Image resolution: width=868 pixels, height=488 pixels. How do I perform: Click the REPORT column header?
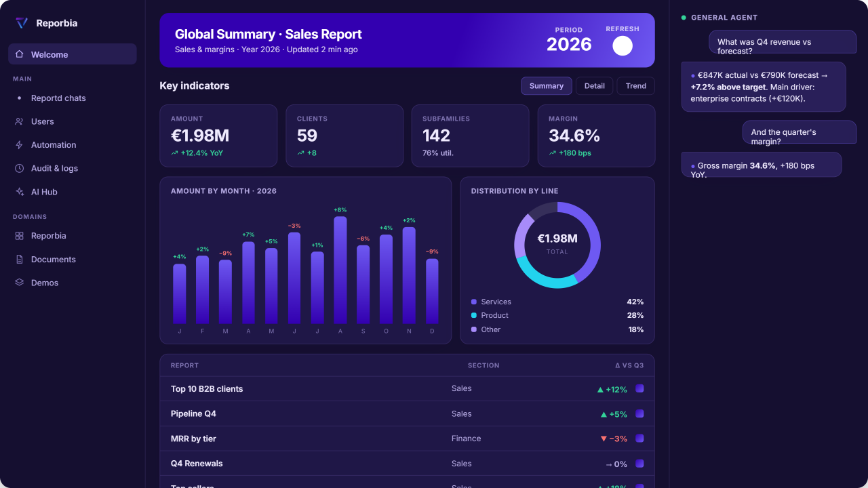click(184, 365)
